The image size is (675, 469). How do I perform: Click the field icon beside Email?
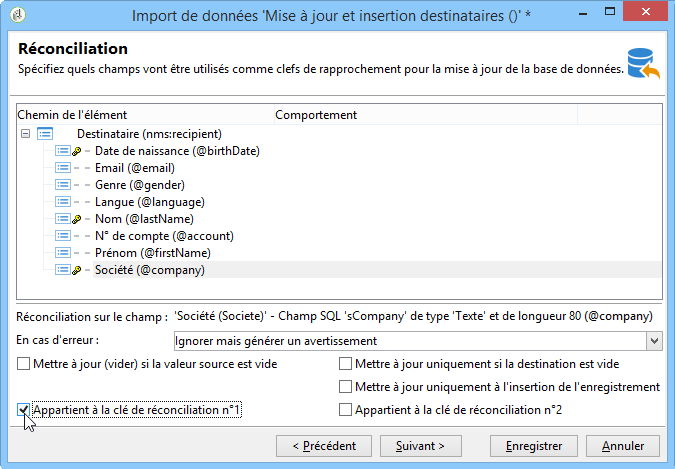62,167
